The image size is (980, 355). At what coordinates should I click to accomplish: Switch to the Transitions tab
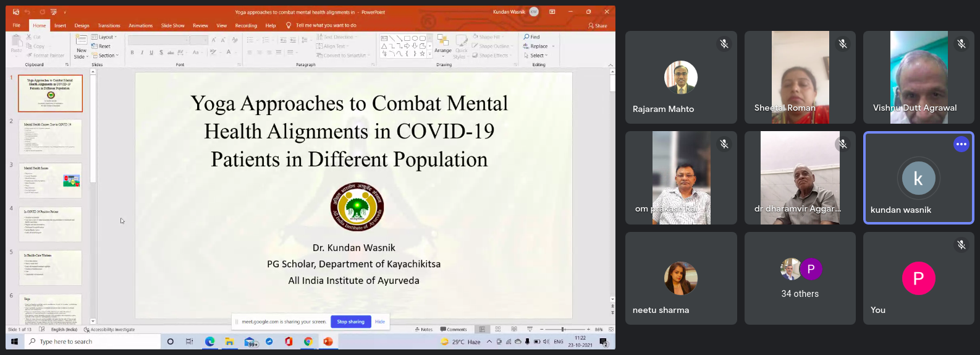tap(109, 25)
